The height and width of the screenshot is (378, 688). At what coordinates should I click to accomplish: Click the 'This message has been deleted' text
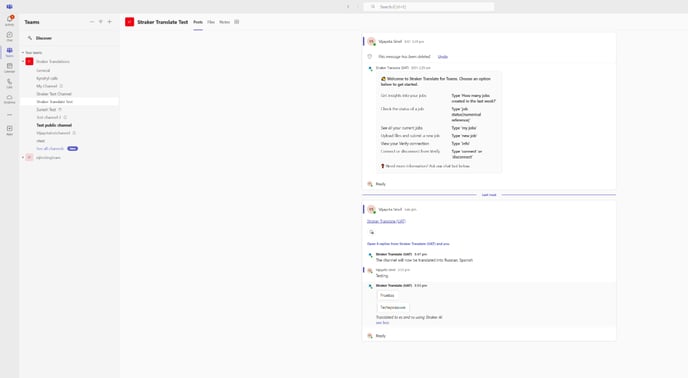coord(404,57)
